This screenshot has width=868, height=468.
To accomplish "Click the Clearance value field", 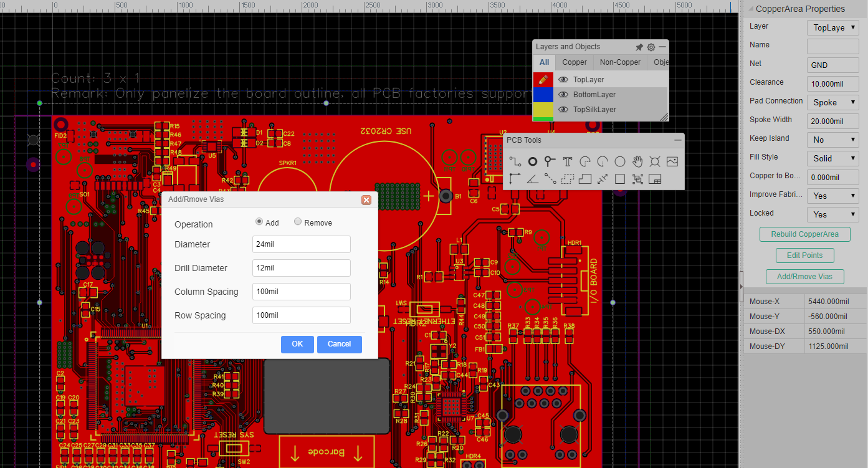I will click(x=833, y=84).
